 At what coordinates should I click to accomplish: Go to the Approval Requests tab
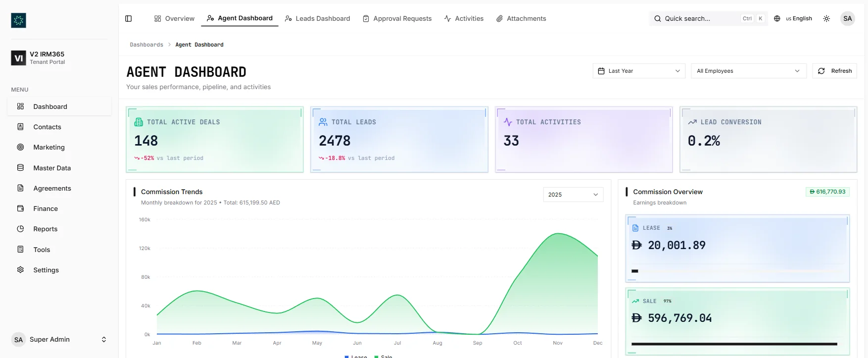(397, 19)
